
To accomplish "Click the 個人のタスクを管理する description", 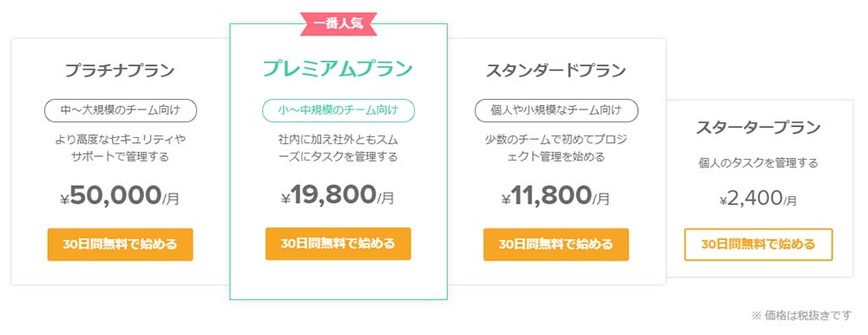I will (x=759, y=163).
